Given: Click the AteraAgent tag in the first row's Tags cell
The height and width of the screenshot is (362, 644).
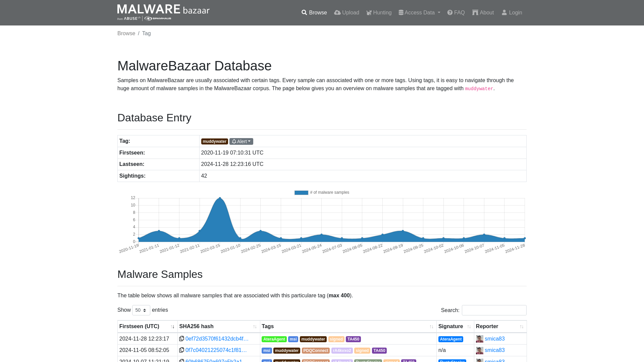Looking at the screenshot, I should (x=274, y=339).
